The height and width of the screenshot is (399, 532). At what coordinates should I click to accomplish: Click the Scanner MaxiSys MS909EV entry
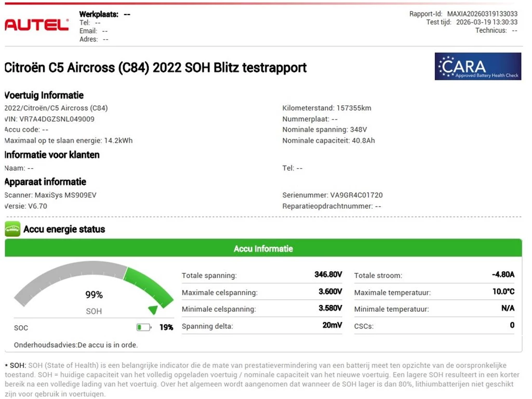click(x=50, y=195)
